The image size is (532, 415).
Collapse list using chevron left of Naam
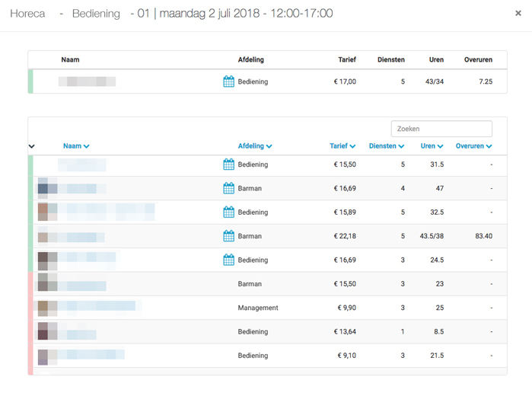(x=32, y=146)
